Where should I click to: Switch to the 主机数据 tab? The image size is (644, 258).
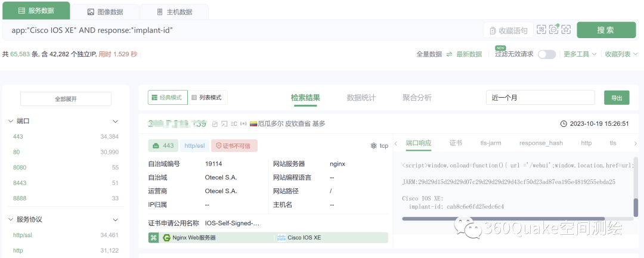pos(175,12)
